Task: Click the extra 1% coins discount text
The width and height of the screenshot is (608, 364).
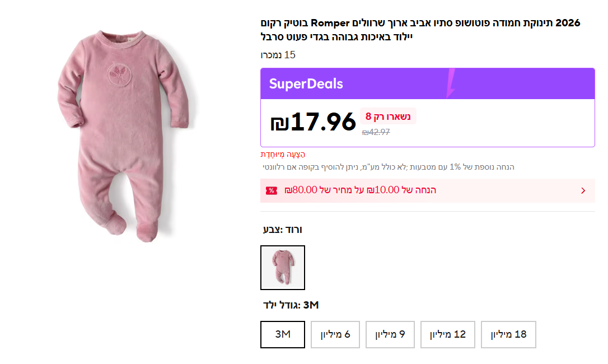Action: [388, 167]
